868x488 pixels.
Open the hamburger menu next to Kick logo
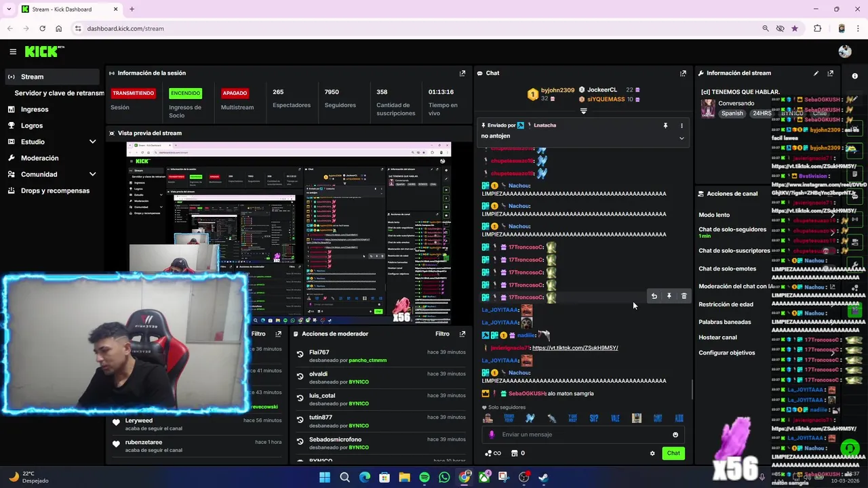[x=13, y=52]
